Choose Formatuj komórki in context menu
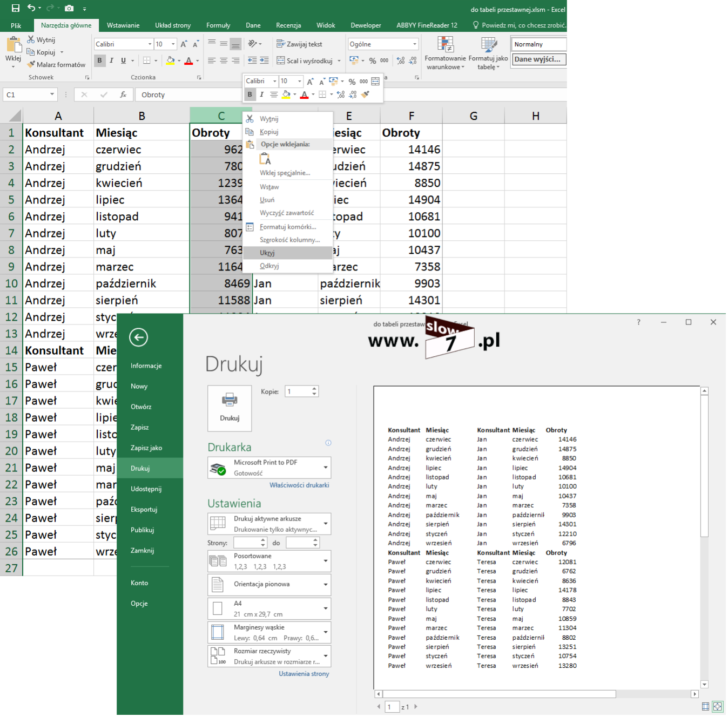 pos(288,227)
